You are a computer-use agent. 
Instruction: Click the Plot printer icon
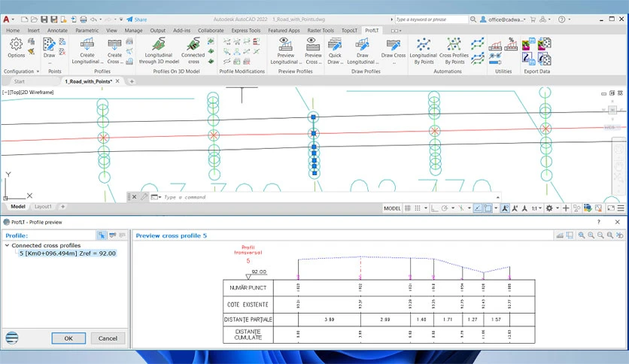pyautogui.click(x=84, y=20)
